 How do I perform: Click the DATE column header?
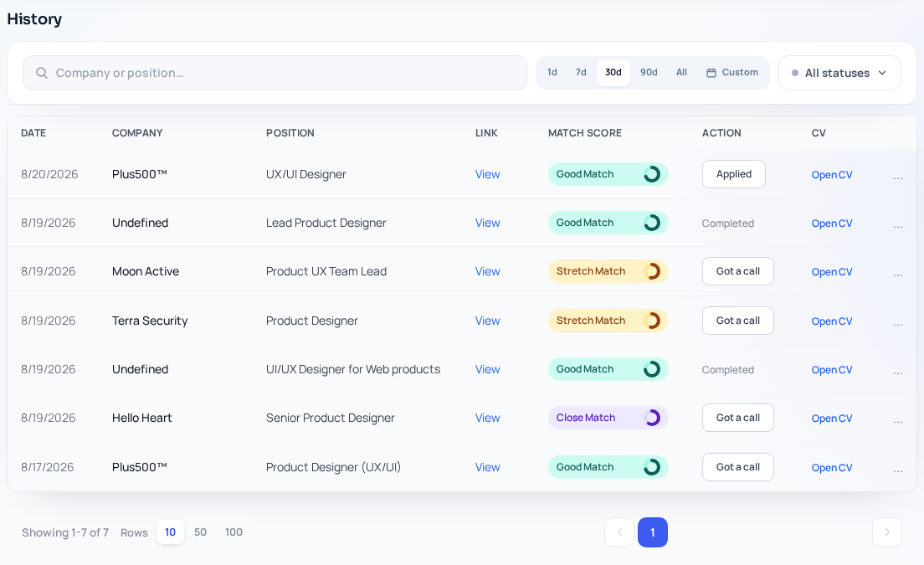[x=33, y=133]
